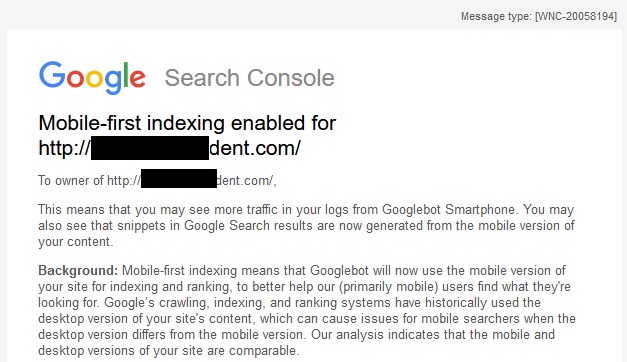
Task: Open the dent.com URL in the heading
Action: [170, 148]
